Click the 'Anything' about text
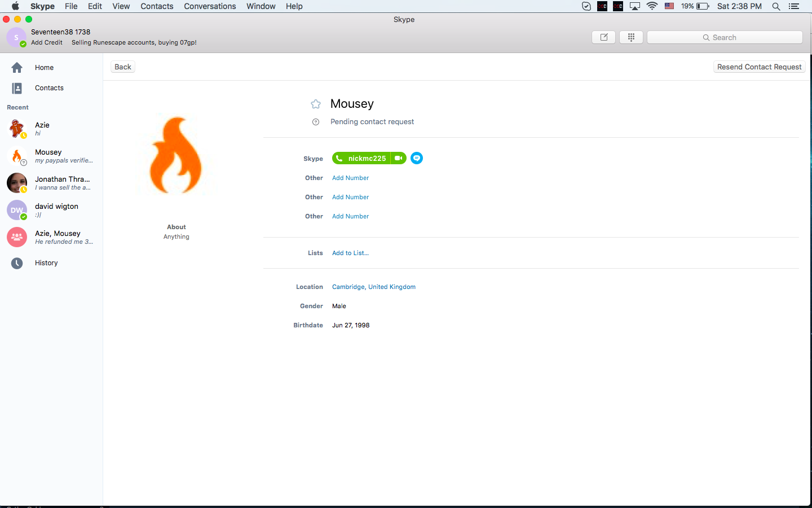 (x=176, y=237)
